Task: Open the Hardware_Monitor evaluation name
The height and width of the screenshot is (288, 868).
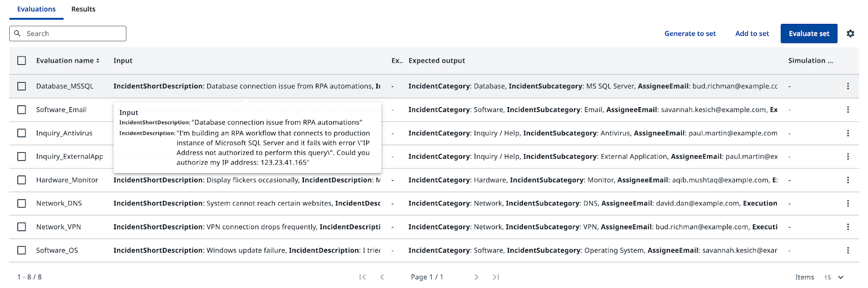Action: [67, 180]
